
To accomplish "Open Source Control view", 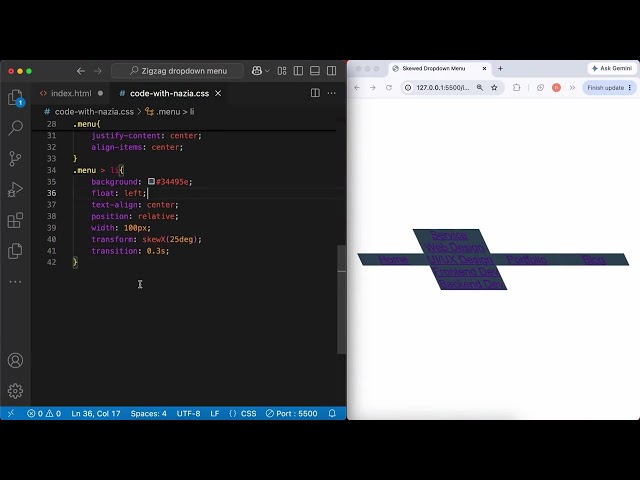I will pos(15,158).
